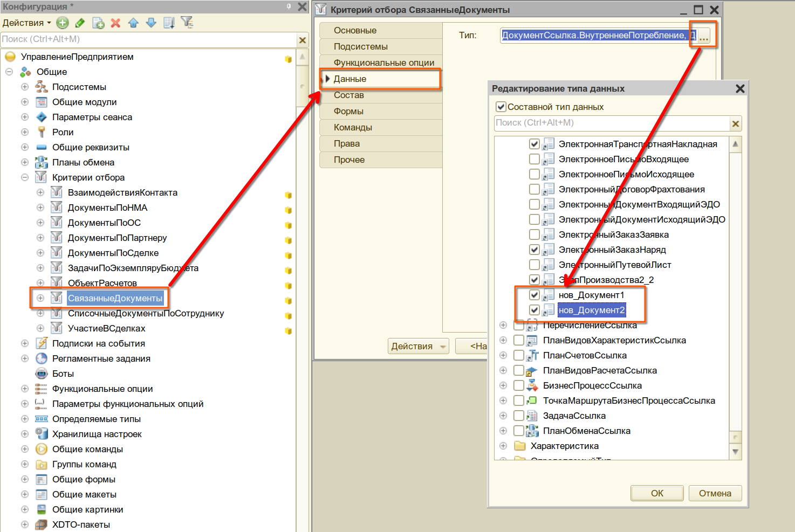Image resolution: width=795 pixels, height=532 pixels.
Task: Check the ЭлектронноеПисьмоИсходящее checkbox
Action: pyautogui.click(x=534, y=174)
